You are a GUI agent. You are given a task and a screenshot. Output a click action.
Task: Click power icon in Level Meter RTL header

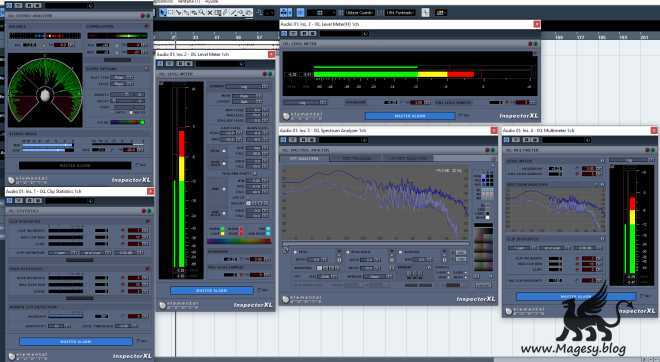(285, 33)
